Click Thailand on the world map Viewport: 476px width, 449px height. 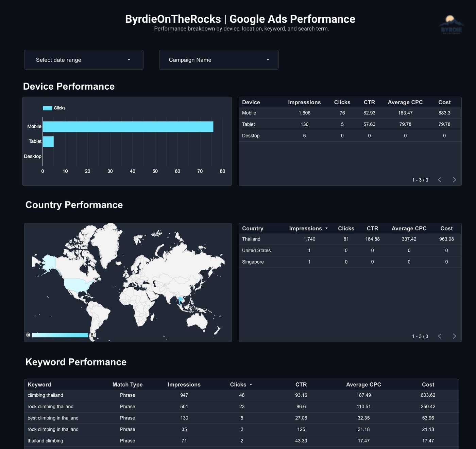click(180, 300)
